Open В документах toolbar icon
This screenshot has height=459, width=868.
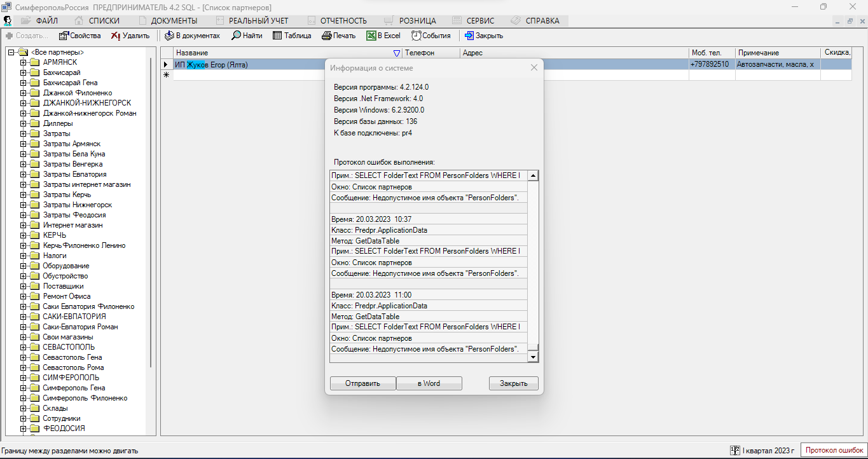tap(169, 36)
